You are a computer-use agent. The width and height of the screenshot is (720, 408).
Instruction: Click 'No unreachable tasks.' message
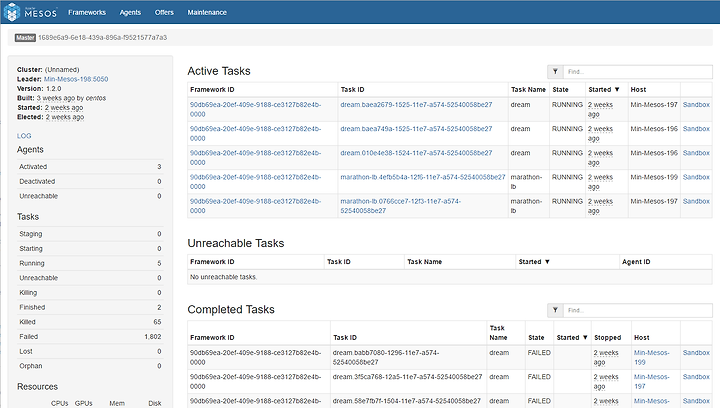[224, 277]
